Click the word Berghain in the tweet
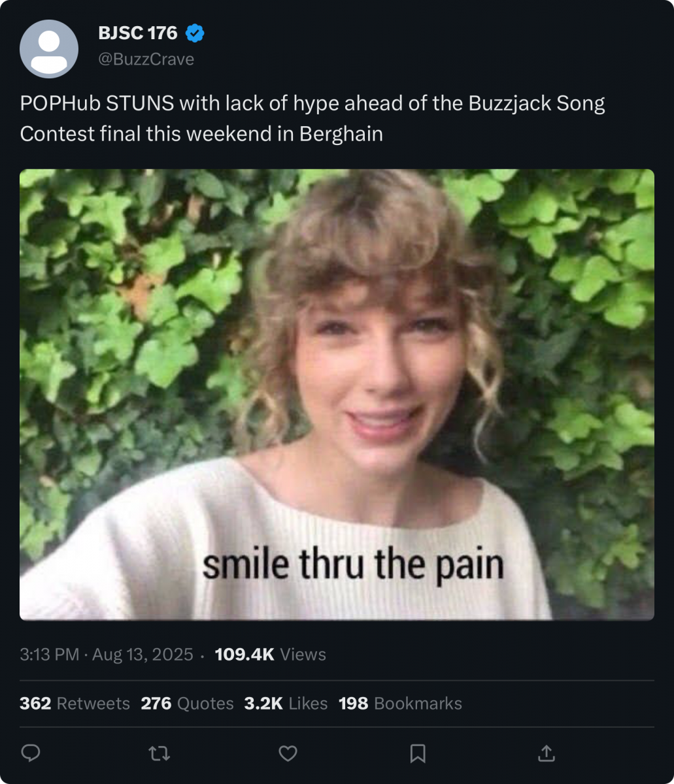Image resolution: width=674 pixels, height=784 pixels. (341, 134)
